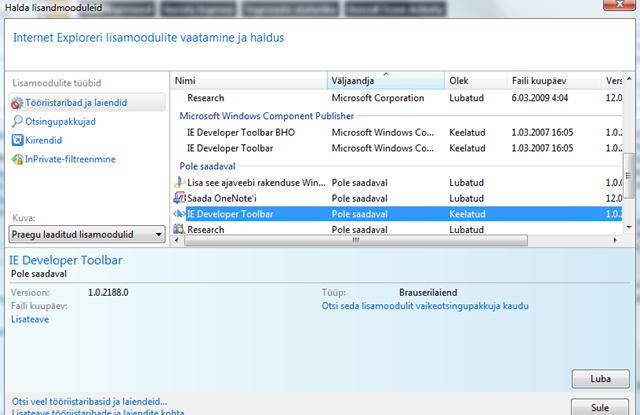Select Otsingupakkujad add-on type

pos(60,122)
